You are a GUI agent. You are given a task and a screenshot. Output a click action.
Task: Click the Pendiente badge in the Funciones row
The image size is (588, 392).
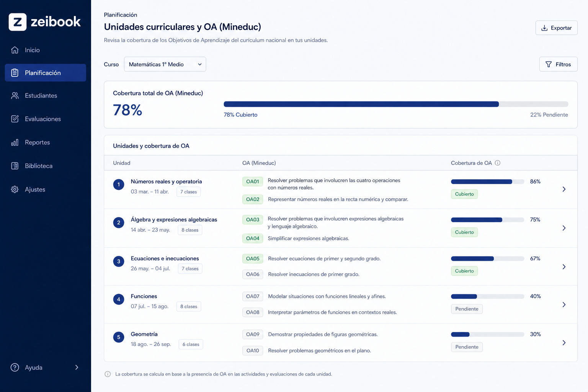pos(467,309)
